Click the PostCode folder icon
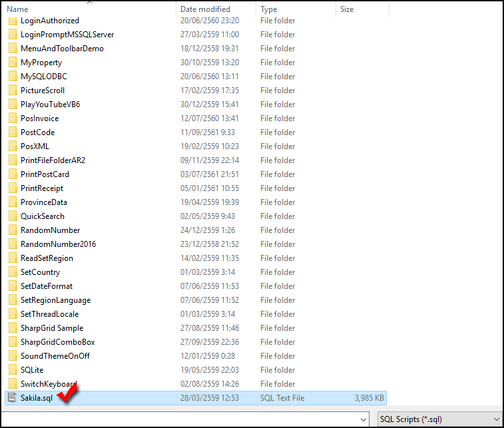 [13, 132]
